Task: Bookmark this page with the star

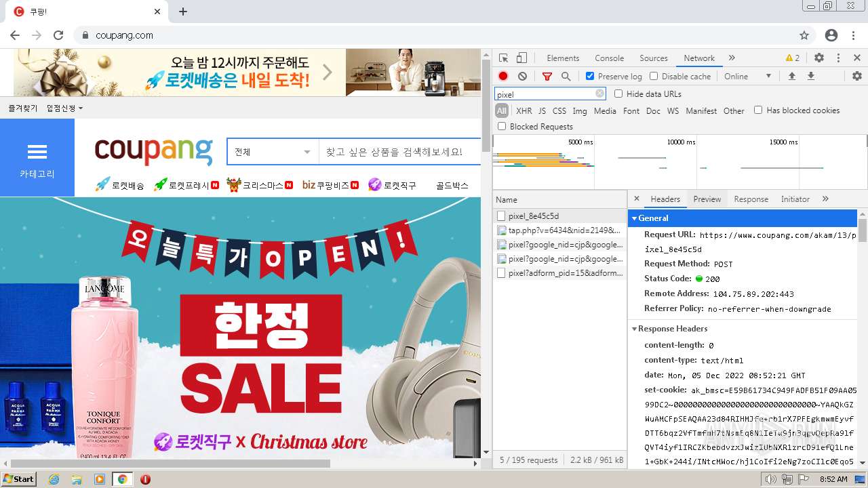Action: click(804, 35)
